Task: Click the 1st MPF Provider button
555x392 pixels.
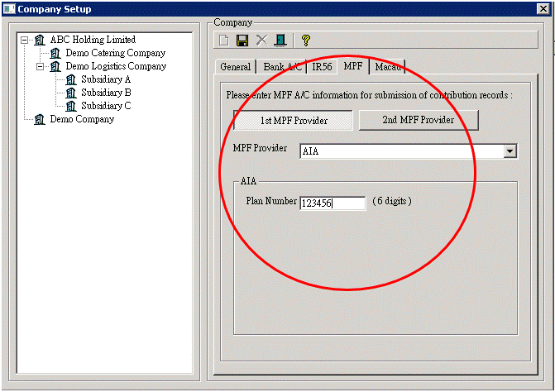Action: tap(294, 121)
